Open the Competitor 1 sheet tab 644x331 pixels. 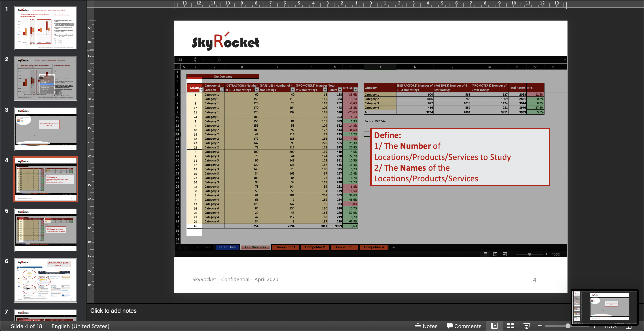[x=285, y=247]
